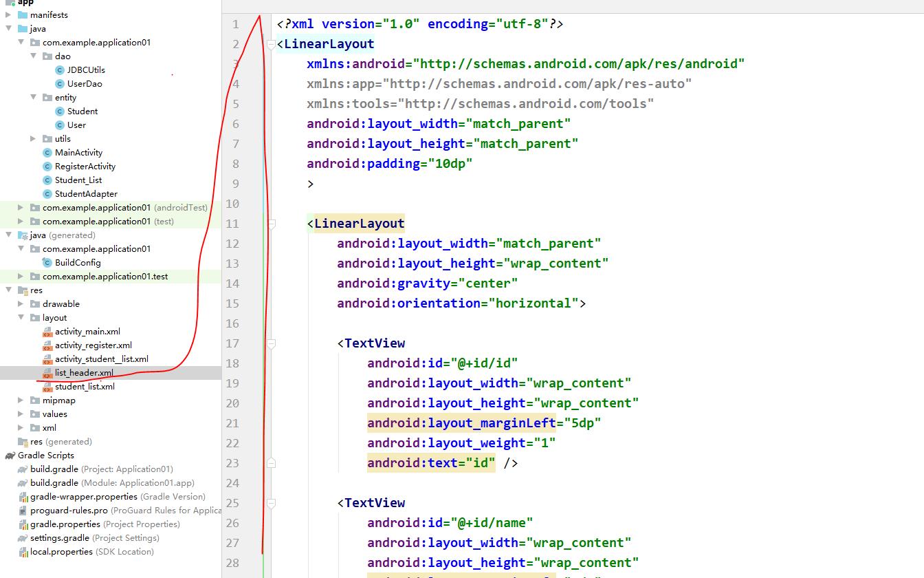Collapse the entity package arrow
The width and height of the screenshot is (924, 578).
click(x=33, y=97)
